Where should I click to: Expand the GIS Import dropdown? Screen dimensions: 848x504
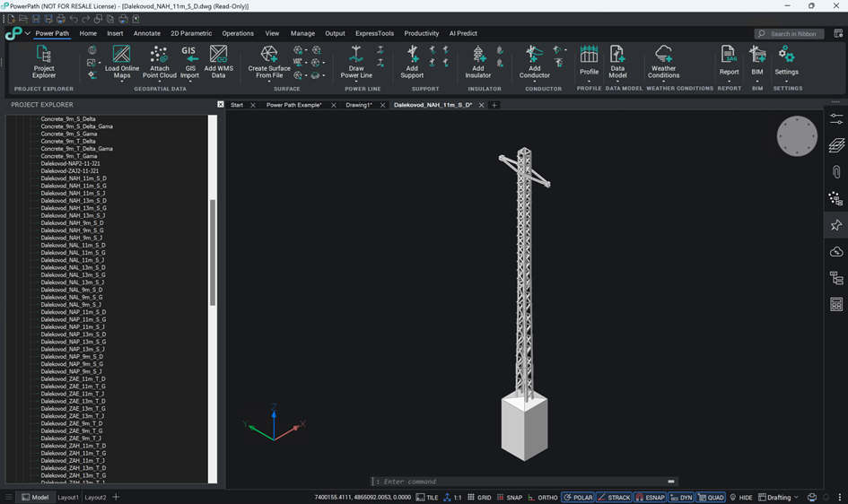188,82
